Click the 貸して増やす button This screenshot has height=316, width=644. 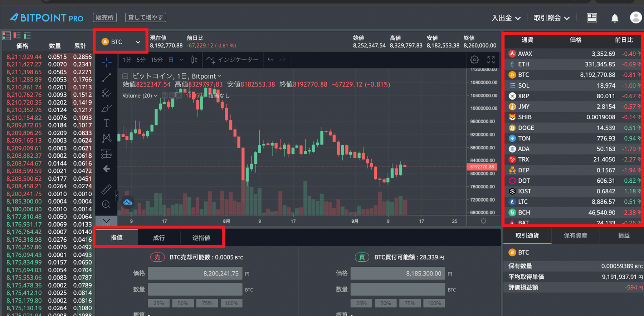[145, 18]
